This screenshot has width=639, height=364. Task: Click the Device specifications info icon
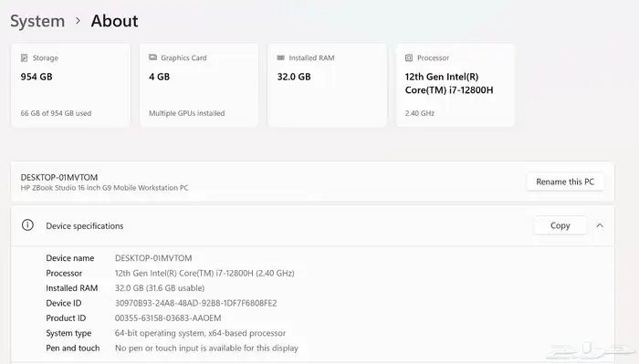click(27, 225)
